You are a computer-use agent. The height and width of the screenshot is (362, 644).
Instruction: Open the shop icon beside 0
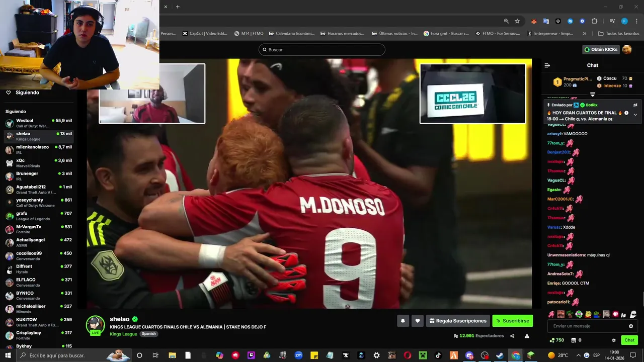coord(573,340)
